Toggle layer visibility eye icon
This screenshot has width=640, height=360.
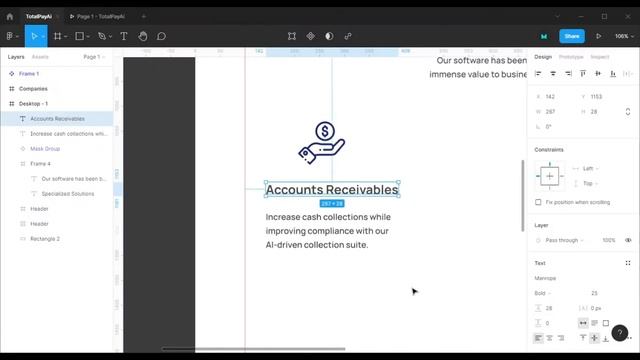tap(628, 240)
